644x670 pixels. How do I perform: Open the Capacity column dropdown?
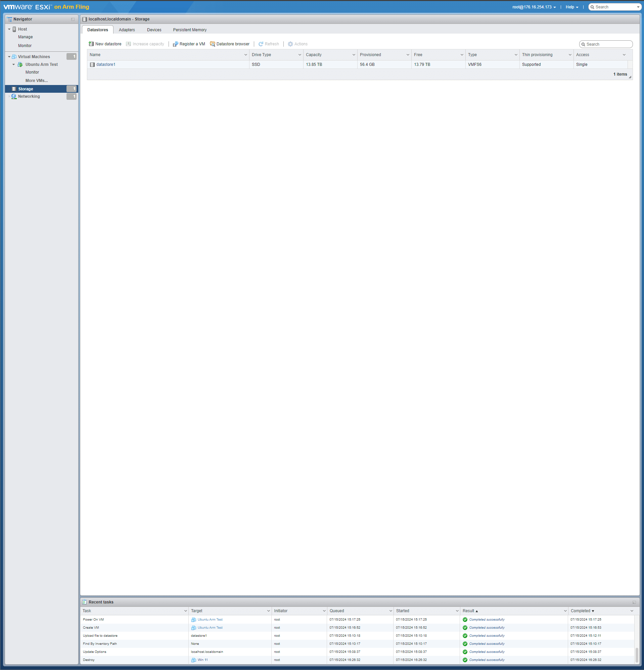pyautogui.click(x=354, y=55)
